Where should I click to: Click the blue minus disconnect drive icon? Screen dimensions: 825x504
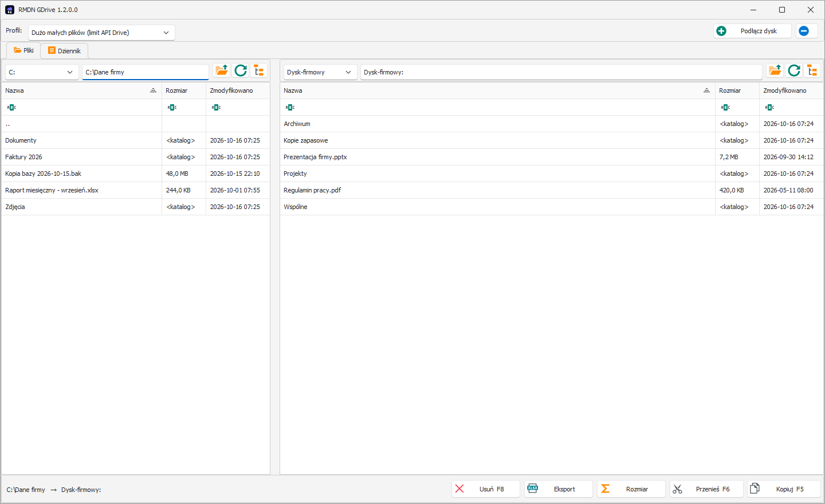click(x=804, y=31)
